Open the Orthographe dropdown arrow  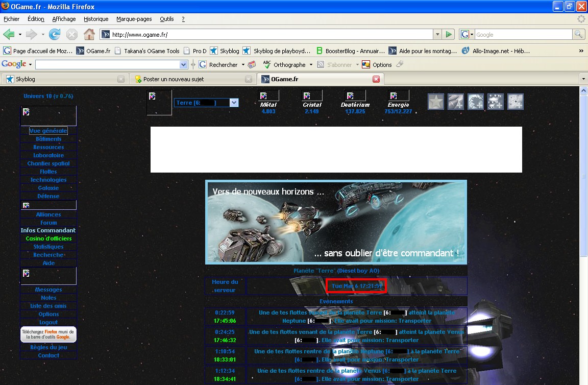click(311, 64)
